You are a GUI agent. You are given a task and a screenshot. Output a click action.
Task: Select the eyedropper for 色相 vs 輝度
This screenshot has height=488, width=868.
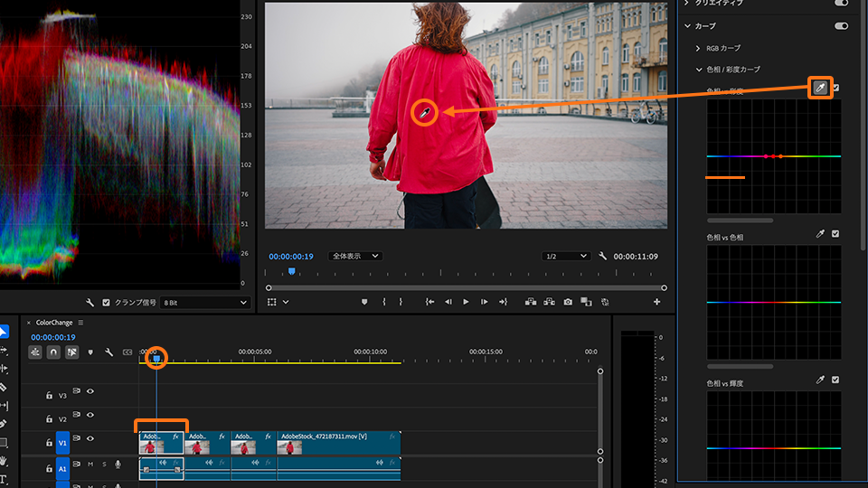tap(820, 380)
